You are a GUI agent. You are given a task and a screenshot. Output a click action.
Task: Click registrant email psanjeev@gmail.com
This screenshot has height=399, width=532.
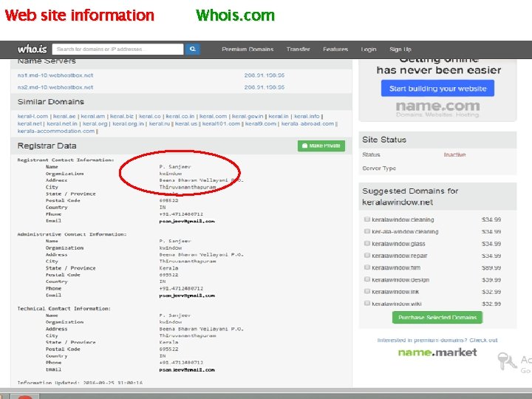coord(187,221)
